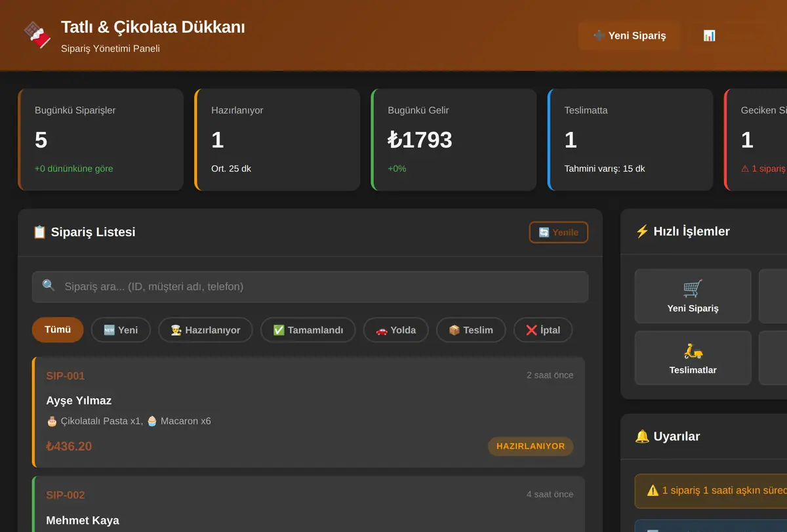The width and height of the screenshot is (787, 532).
Task: Open the Bugünkü Gelir stat card
Action: (453, 140)
